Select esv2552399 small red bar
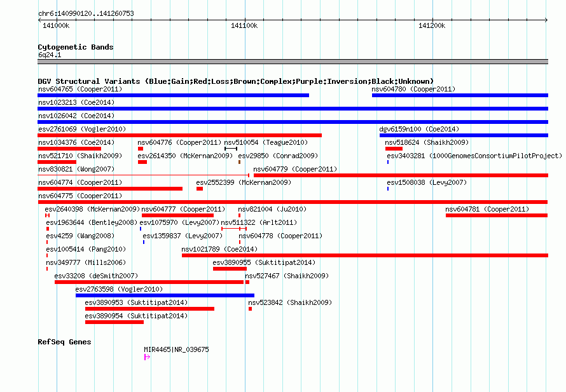566x392 pixels. click(200, 189)
